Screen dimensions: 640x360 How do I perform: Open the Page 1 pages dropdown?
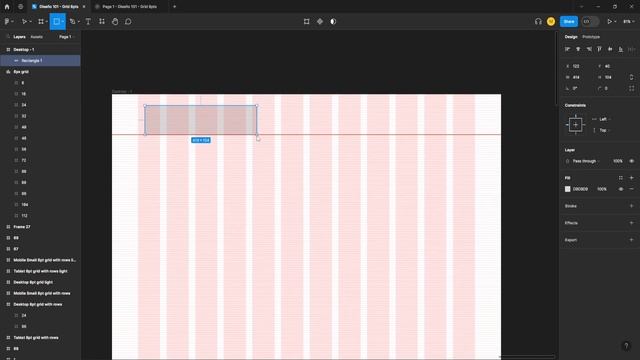(x=67, y=37)
